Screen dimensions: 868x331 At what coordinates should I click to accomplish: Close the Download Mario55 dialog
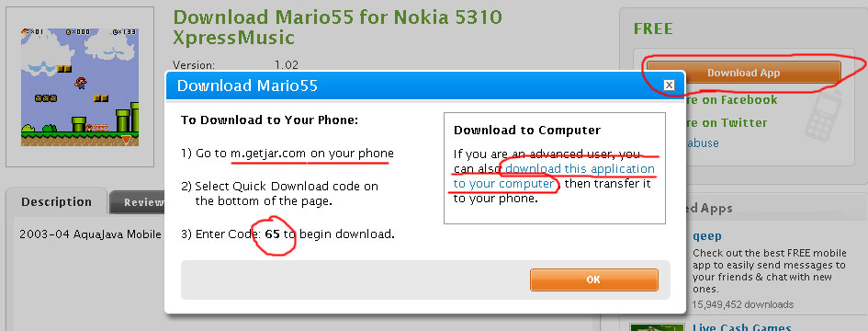point(669,86)
